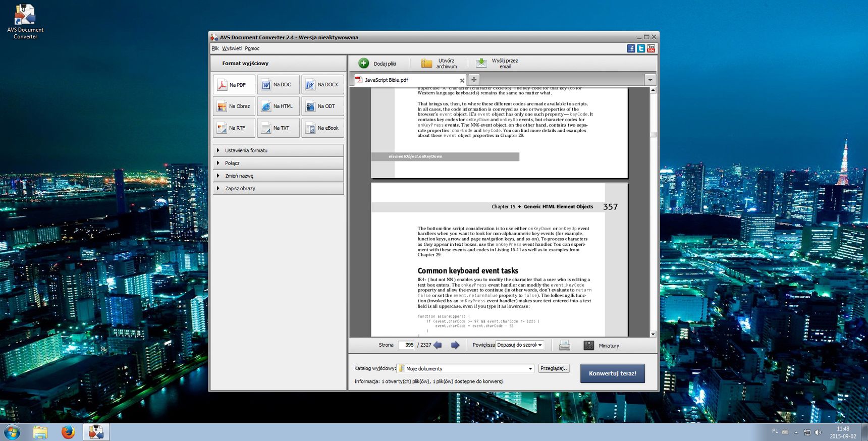Click the Dodaj pliki label

pos(385,64)
